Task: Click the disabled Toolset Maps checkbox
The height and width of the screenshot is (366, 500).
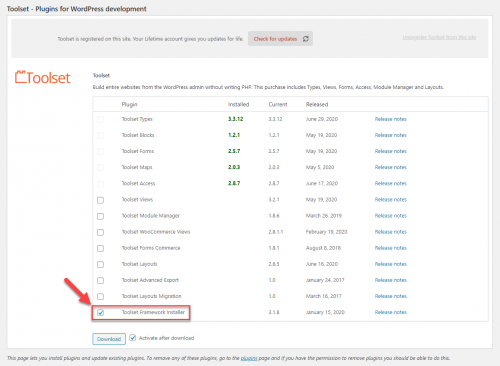Action: tap(100, 168)
